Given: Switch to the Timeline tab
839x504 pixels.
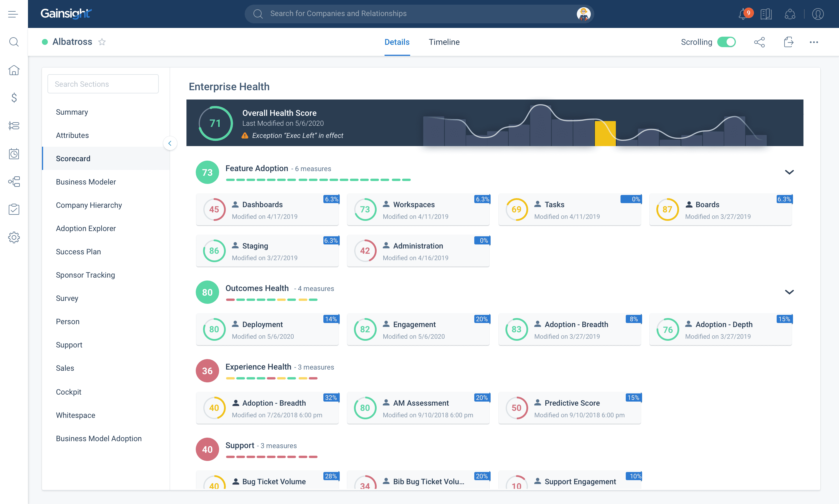Looking at the screenshot, I should click(444, 42).
